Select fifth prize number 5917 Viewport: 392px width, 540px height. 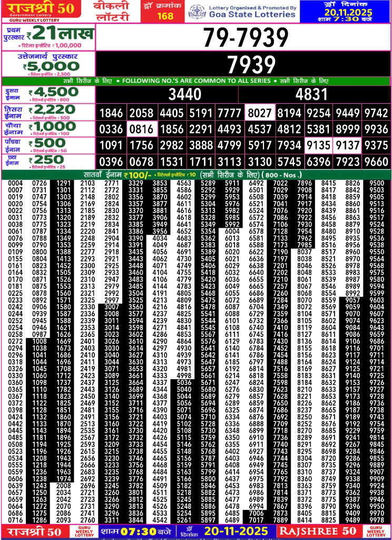pos(260,146)
